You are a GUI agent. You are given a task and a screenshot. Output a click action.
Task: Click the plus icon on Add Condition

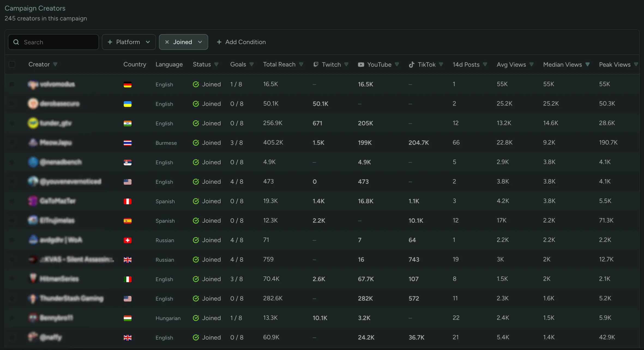click(x=219, y=42)
